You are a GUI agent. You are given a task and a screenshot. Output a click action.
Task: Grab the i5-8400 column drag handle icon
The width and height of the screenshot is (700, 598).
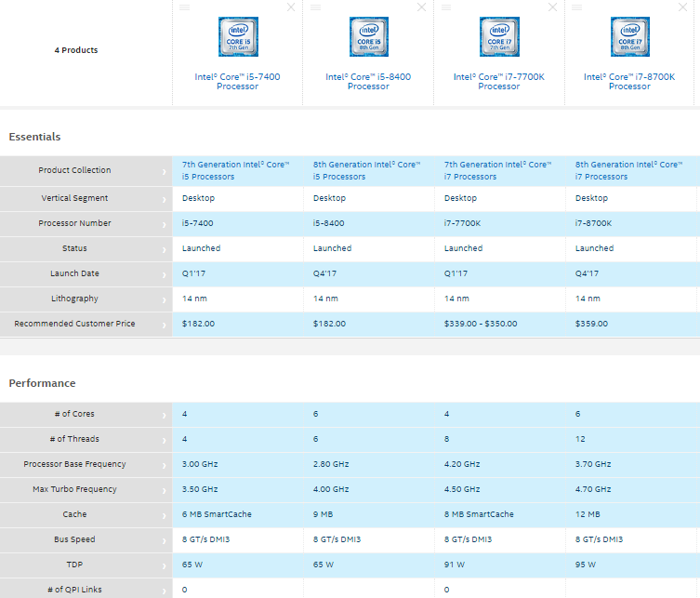point(316,7)
